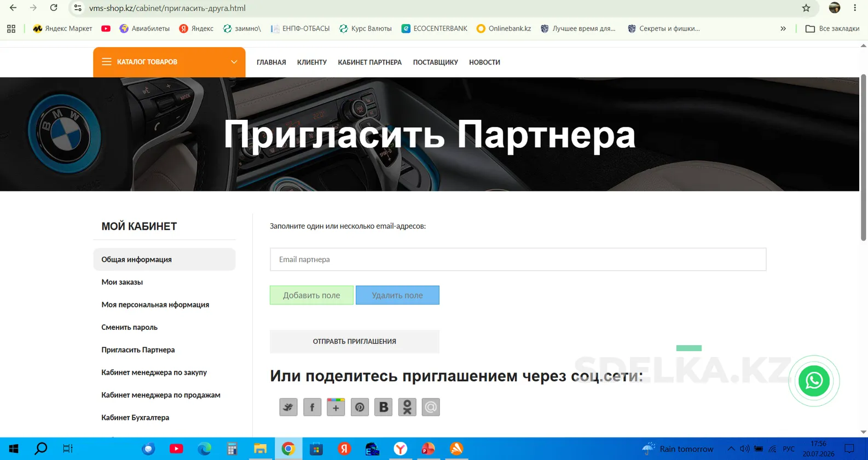Share invitation via Facebook icon
868x460 pixels.
point(312,407)
